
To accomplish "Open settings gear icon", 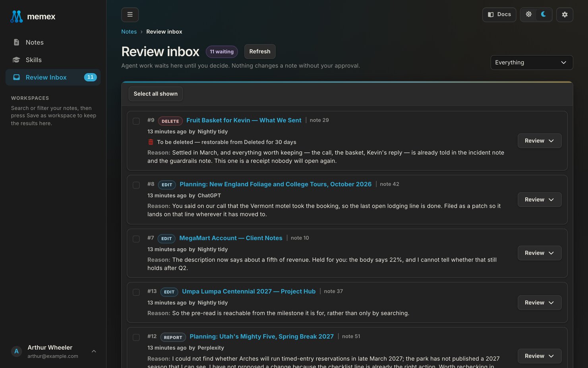I will pos(565,15).
